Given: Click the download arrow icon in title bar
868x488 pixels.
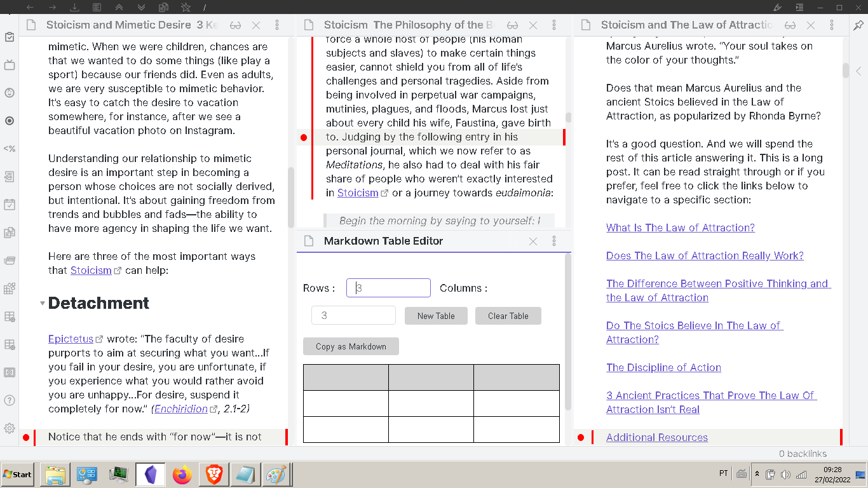Looking at the screenshot, I should pos(75,7).
